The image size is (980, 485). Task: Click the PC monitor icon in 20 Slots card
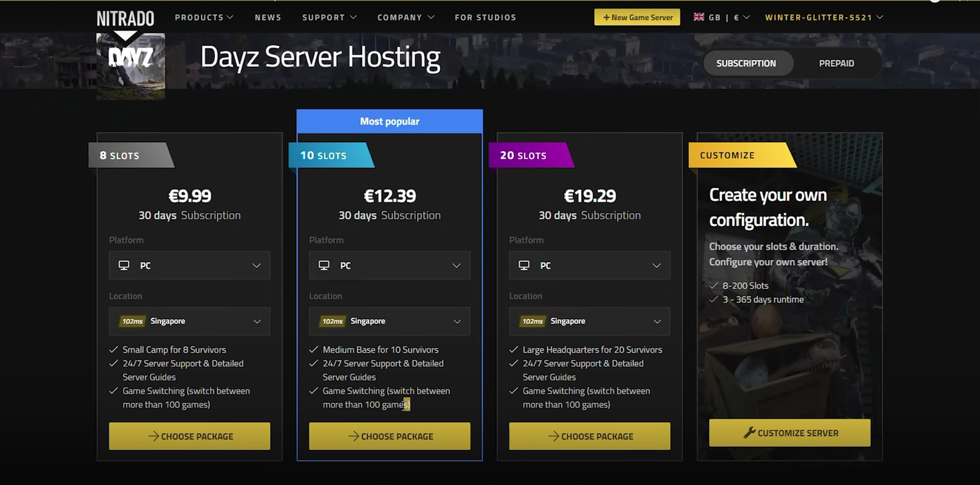click(524, 265)
